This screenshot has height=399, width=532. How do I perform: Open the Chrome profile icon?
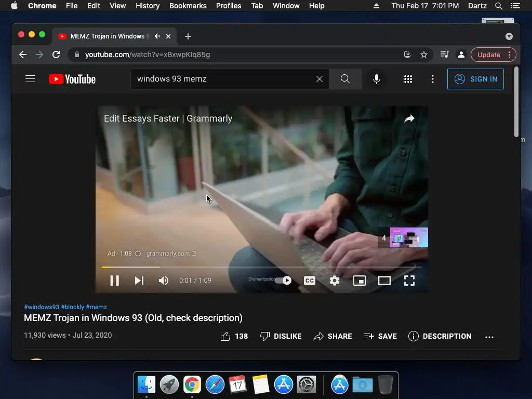coord(461,55)
